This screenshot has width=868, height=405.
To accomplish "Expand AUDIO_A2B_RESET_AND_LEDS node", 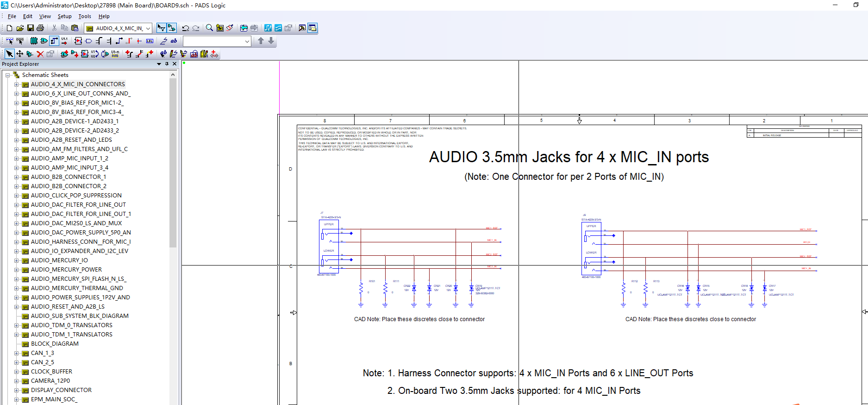I will 16,140.
